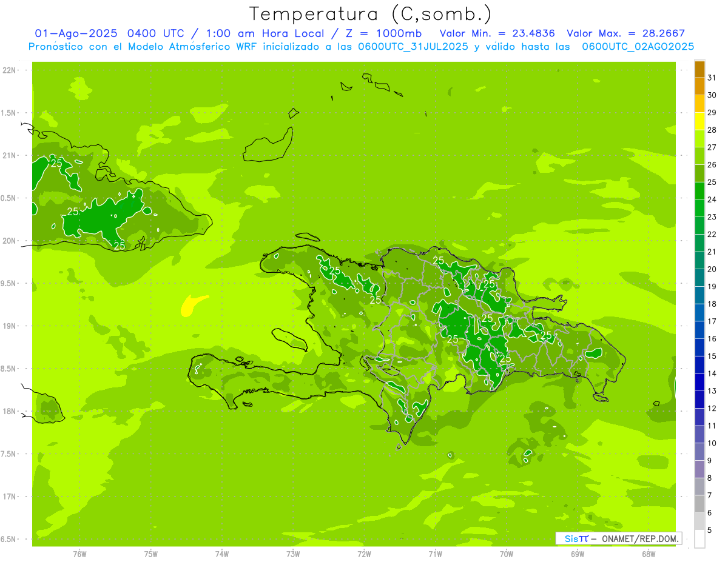Click the gray swatch between 6 and 7
The image size is (728, 562).
pos(699,504)
